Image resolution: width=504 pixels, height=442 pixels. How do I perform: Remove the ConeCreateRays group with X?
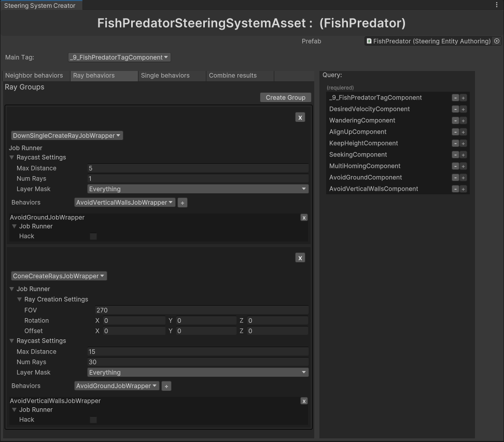[x=300, y=258]
